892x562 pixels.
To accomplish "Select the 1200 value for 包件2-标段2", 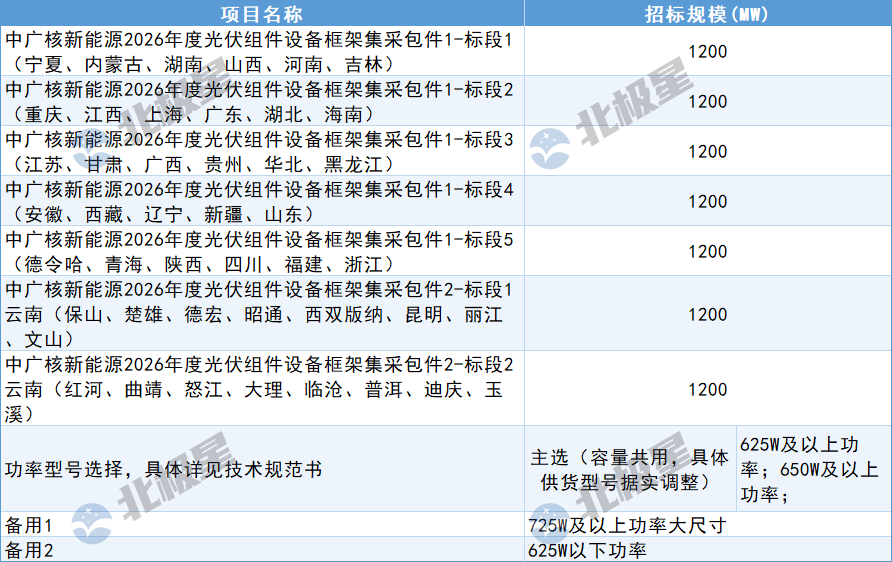I will pyautogui.click(x=707, y=389).
